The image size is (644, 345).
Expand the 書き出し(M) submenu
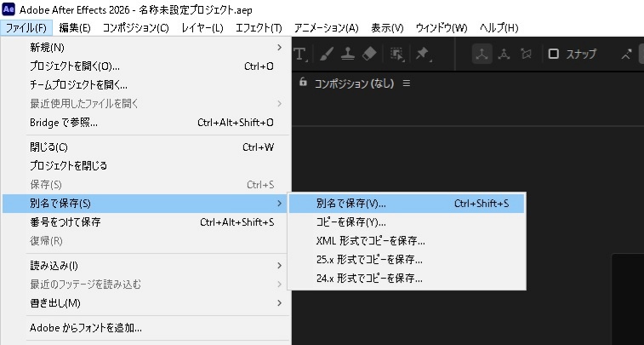click(x=145, y=303)
